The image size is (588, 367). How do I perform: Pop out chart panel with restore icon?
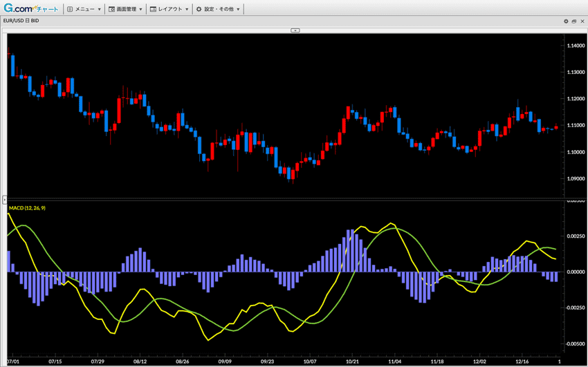point(574,21)
